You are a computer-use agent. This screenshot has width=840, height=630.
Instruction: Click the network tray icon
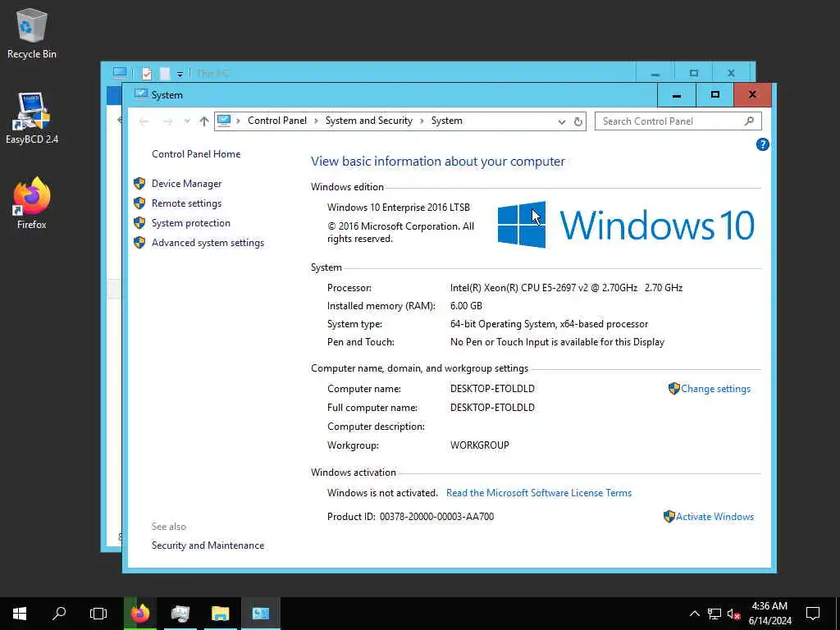click(714, 614)
